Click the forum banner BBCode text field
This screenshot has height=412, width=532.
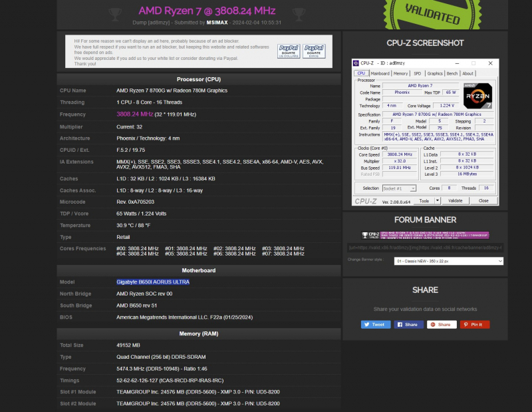coord(425,248)
